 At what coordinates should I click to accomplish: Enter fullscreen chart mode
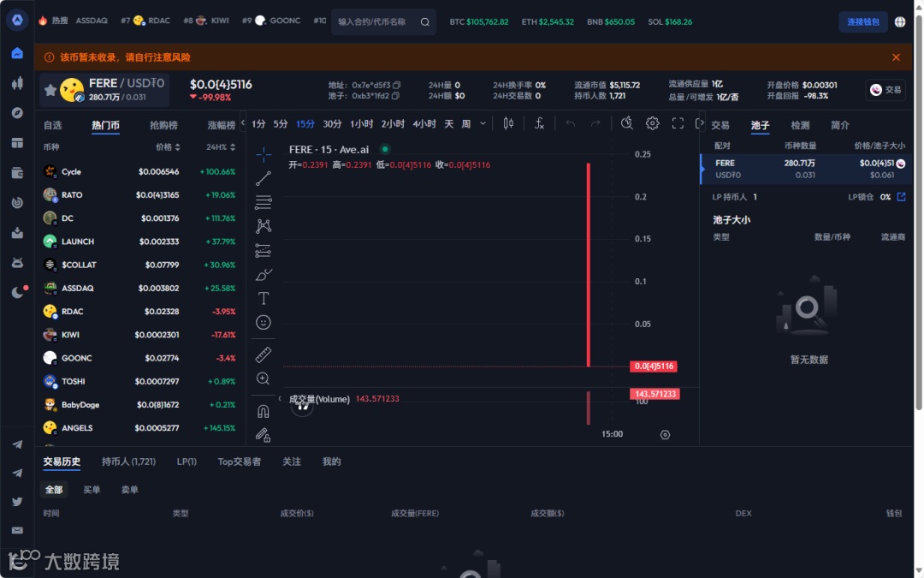coord(678,123)
